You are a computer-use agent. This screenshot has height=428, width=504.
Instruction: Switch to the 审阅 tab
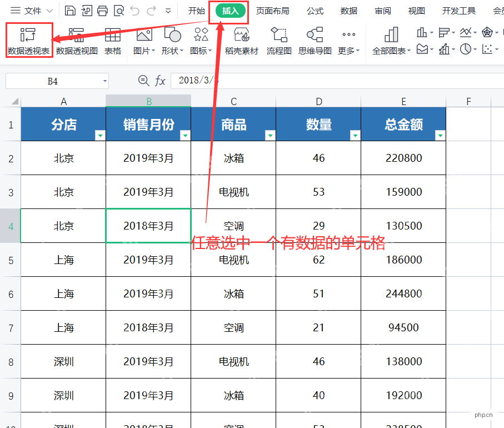coord(383,11)
